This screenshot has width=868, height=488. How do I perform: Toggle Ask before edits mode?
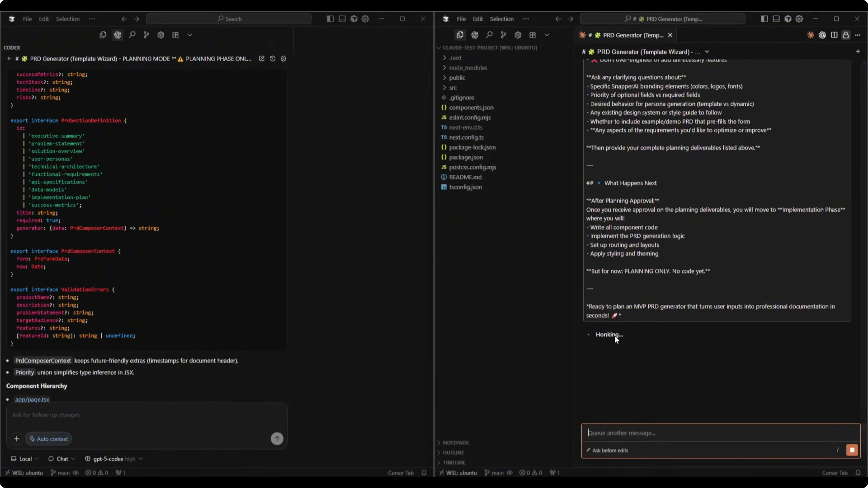pos(607,450)
